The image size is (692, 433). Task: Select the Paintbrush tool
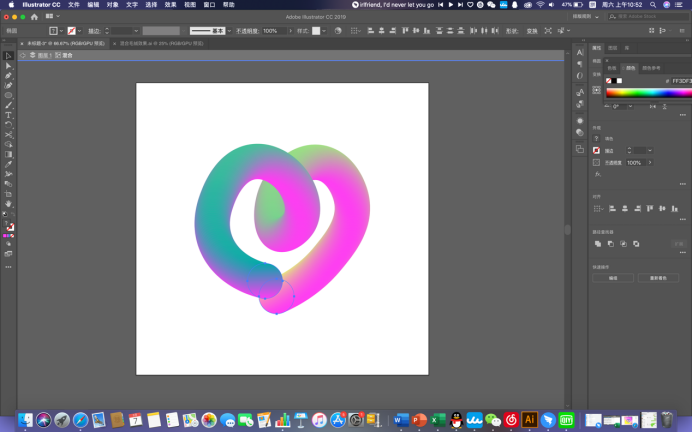[8, 105]
